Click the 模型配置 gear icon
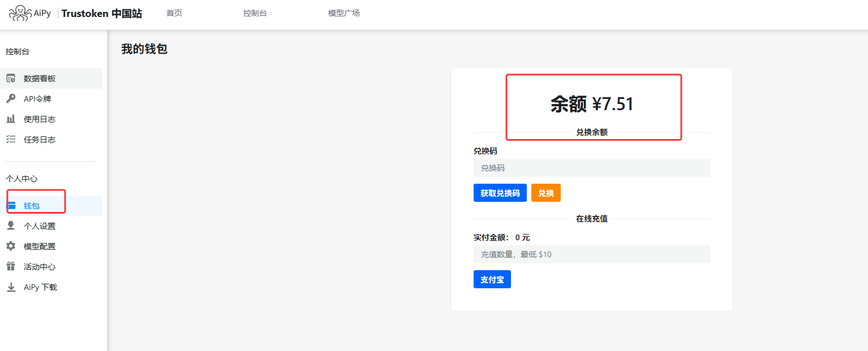 point(11,246)
